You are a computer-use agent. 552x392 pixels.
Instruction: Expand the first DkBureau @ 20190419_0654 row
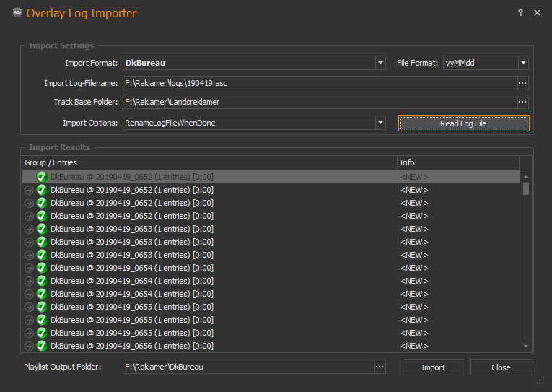tap(29, 269)
